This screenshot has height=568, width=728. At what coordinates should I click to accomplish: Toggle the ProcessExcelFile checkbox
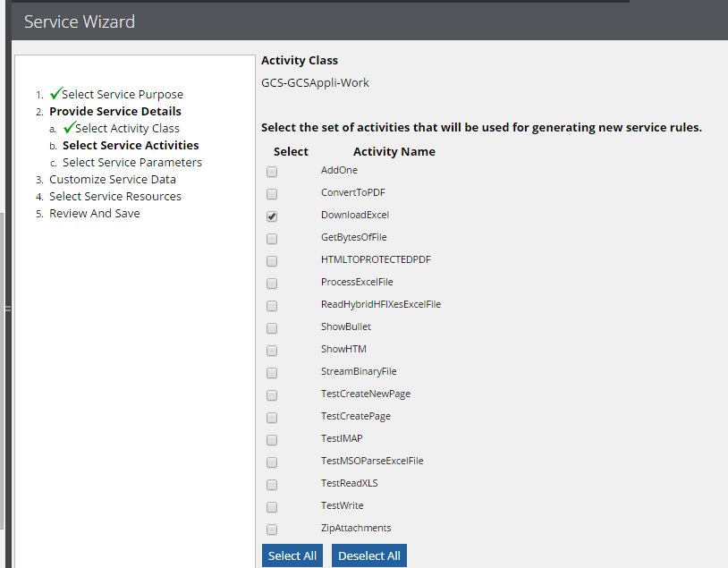click(272, 284)
